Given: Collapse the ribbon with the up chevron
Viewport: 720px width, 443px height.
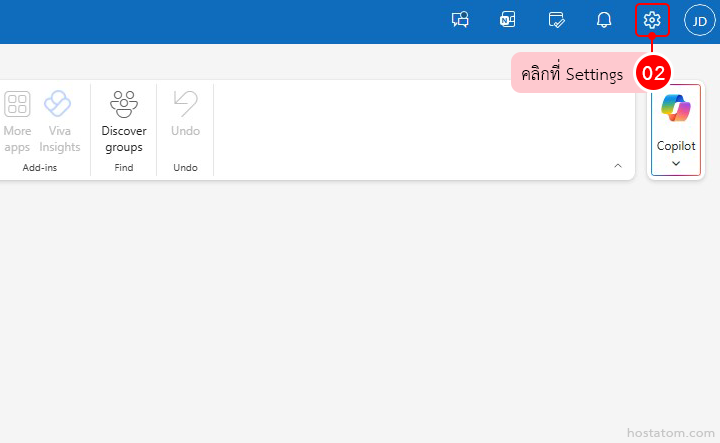Looking at the screenshot, I should pyautogui.click(x=618, y=166).
